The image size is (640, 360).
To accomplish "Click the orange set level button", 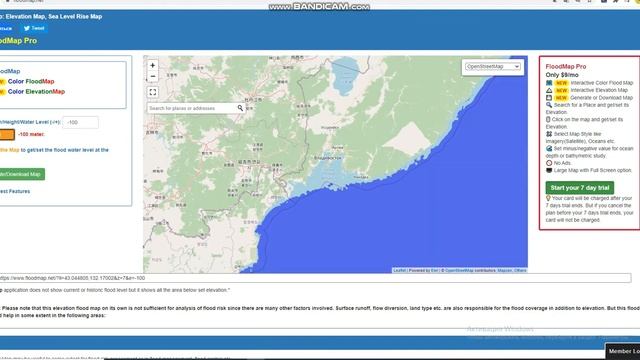I will tap(7, 134).
